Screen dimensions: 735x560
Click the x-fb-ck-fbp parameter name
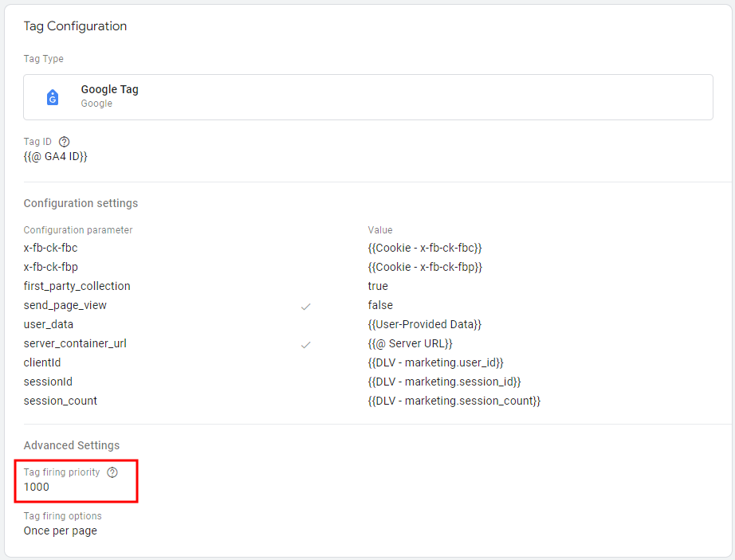point(51,267)
